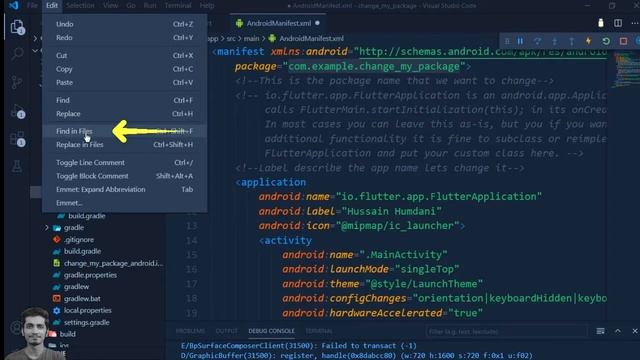The image size is (640, 360).
Task: Open the Extensions activity bar icon
Action: 18,139
